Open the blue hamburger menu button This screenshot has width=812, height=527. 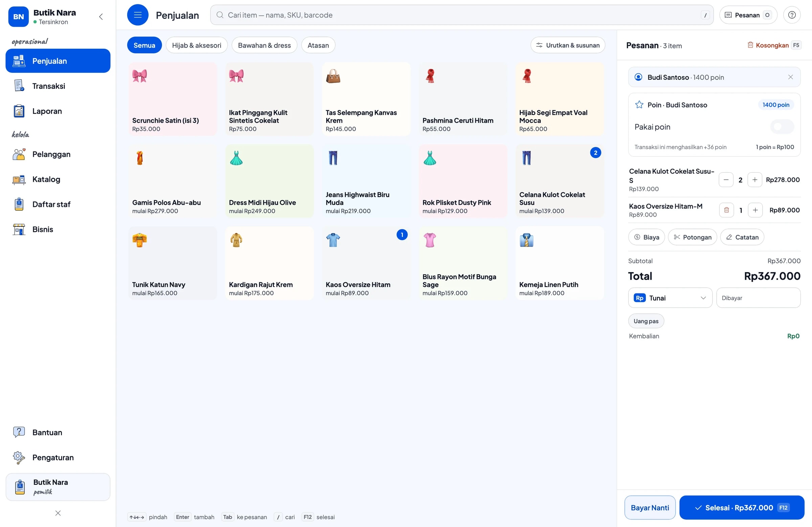click(137, 15)
